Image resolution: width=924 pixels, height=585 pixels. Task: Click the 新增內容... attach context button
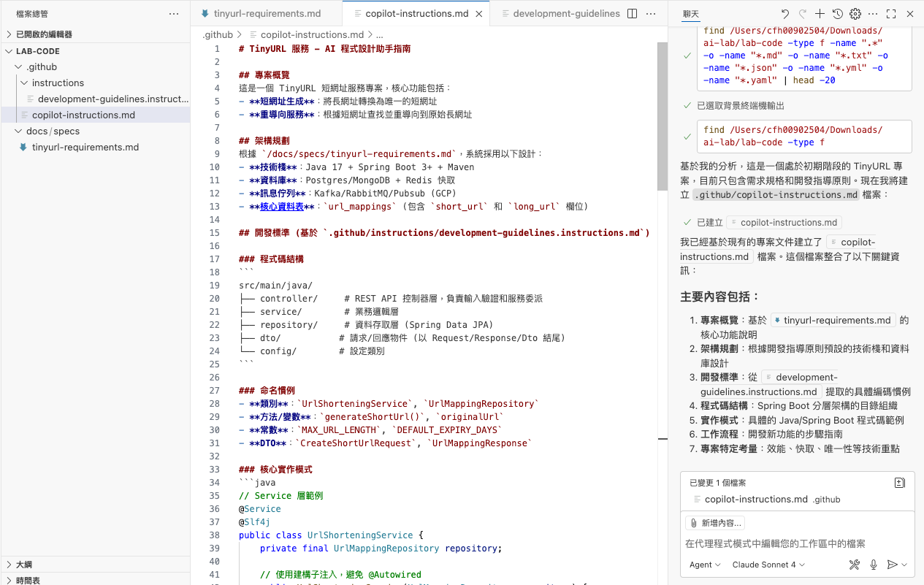[715, 523]
